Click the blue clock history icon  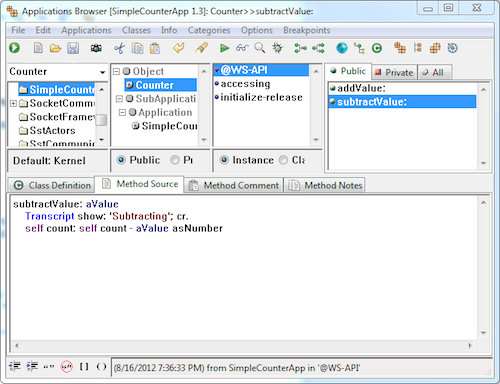pyautogui.click(x=452, y=48)
